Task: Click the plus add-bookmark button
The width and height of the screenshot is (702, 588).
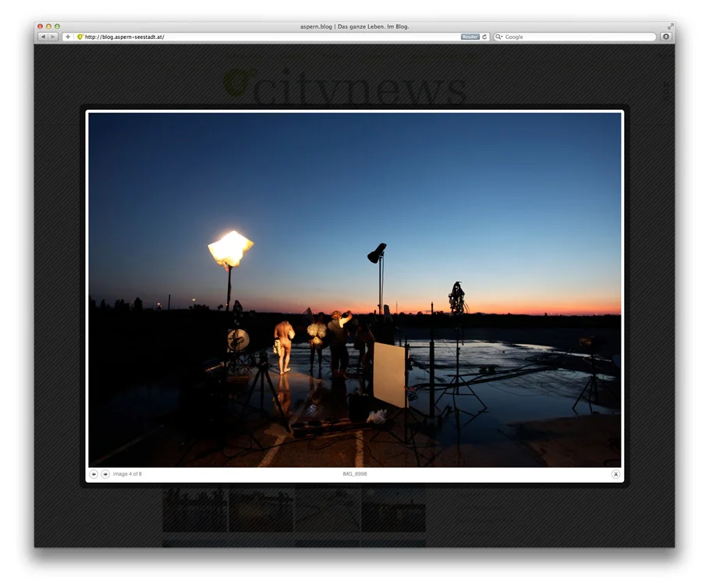Action: tap(68, 37)
